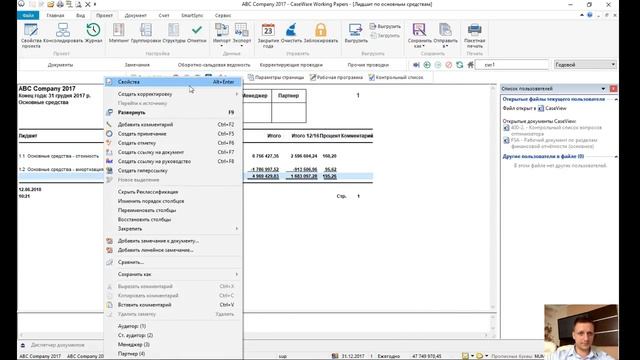Click the Консолидировать ribbon icon
640x360 pixels.
[x=63, y=31]
